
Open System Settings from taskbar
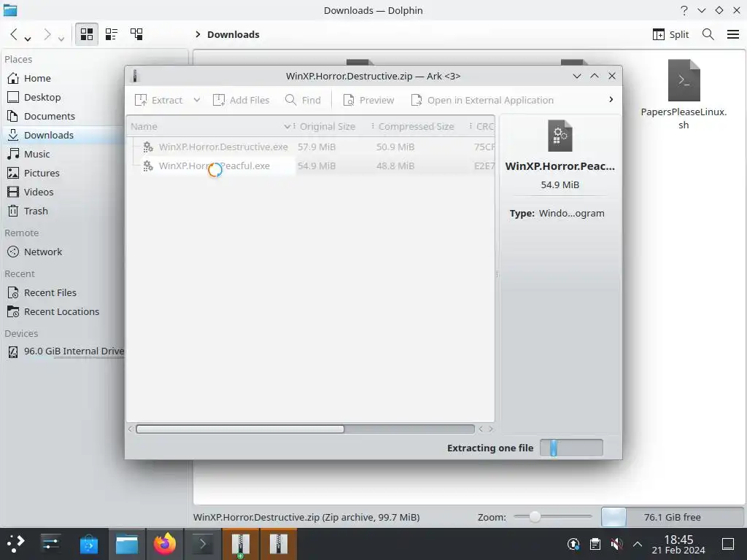pyautogui.click(x=50, y=544)
